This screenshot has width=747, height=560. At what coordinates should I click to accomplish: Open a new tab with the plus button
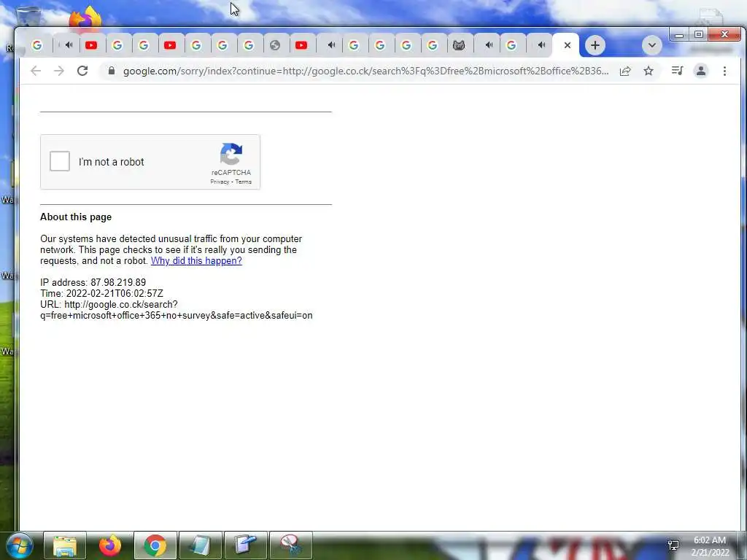tap(595, 45)
